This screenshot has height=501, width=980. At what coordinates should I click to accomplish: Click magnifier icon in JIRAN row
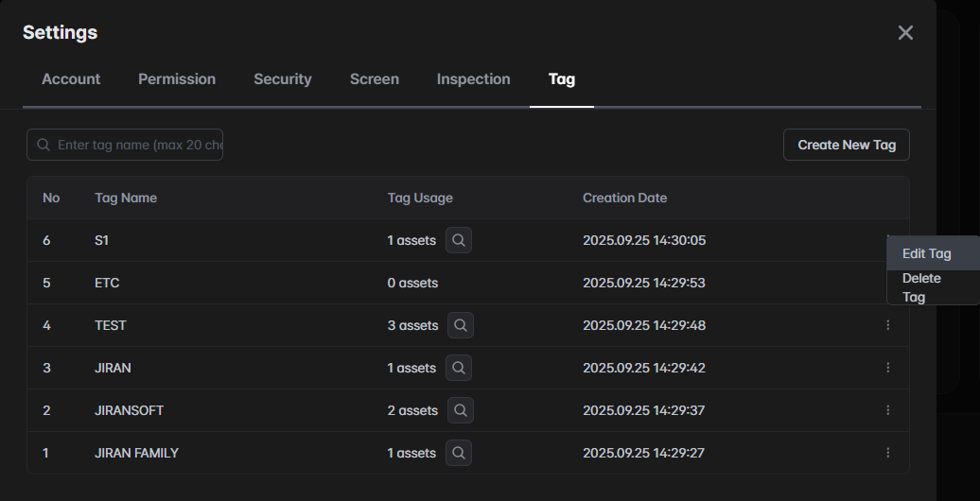coord(458,368)
